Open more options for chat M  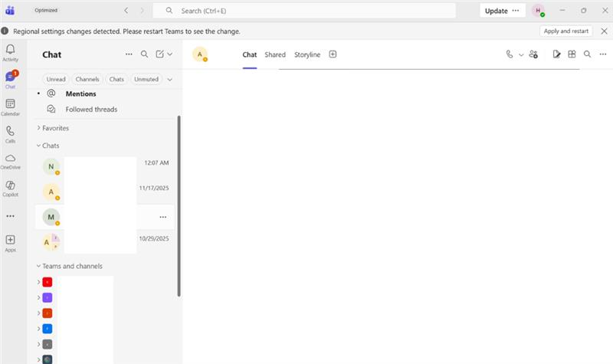163,217
